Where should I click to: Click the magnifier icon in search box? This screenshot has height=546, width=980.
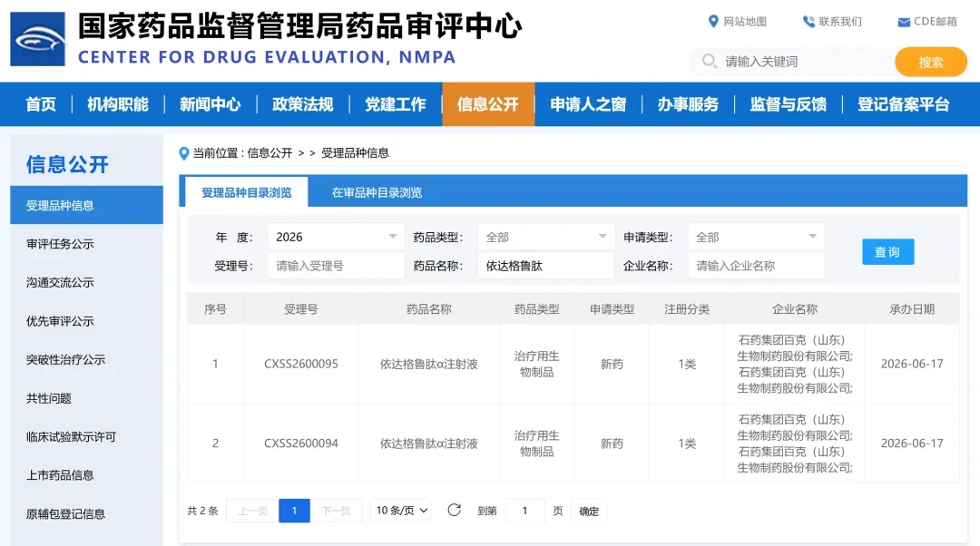(709, 62)
